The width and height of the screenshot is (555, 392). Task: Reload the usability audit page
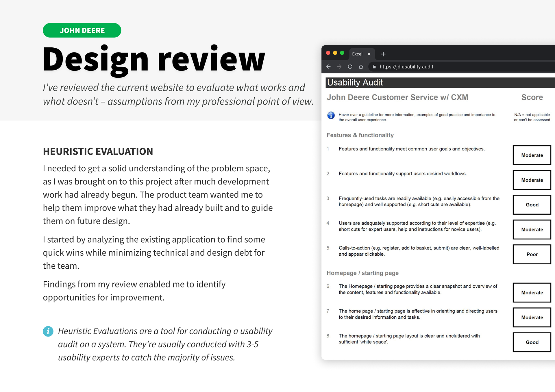coord(350,66)
